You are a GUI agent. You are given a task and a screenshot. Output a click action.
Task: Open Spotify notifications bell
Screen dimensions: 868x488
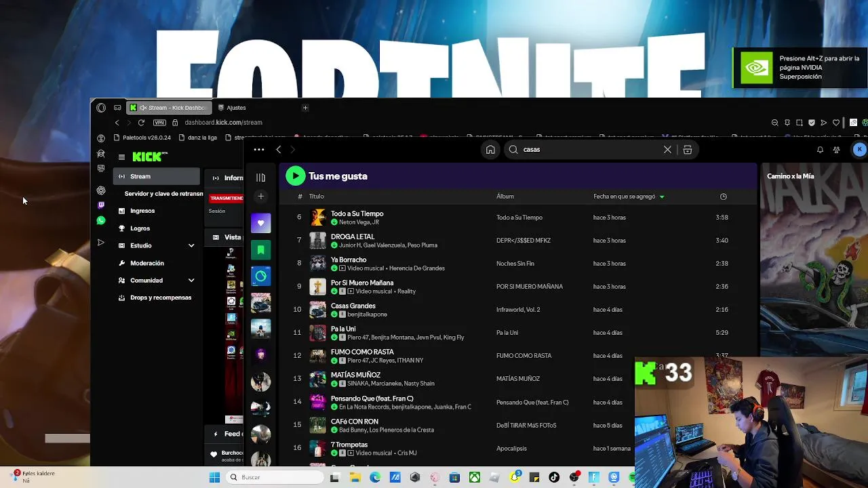(820, 150)
